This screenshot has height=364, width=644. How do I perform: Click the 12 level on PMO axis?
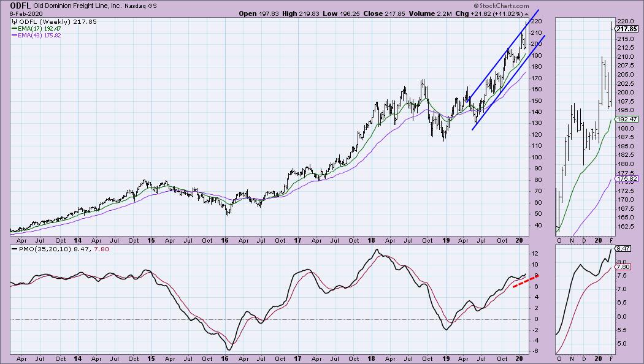coord(535,254)
